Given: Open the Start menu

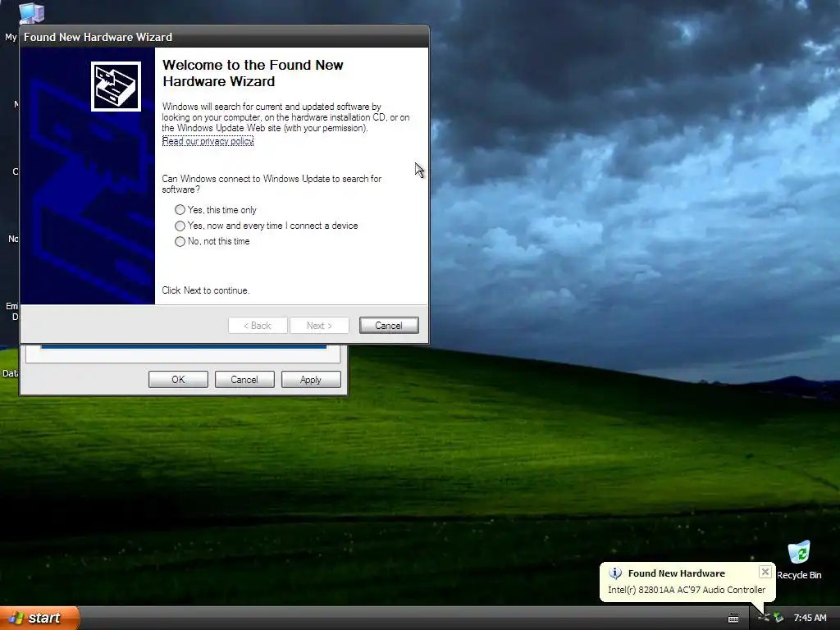Looking at the screenshot, I should (39, 618).
